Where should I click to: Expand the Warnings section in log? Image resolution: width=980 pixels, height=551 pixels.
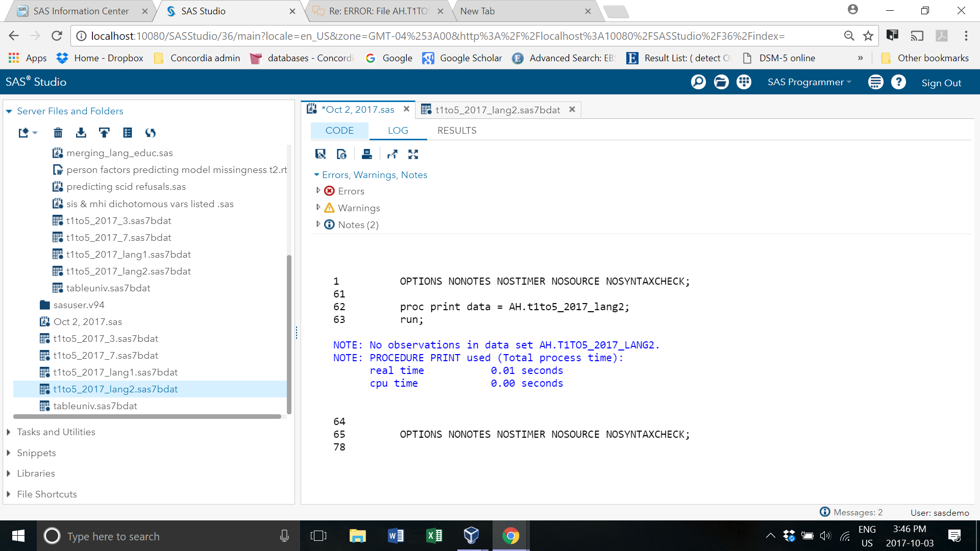(x=318, y=208)
